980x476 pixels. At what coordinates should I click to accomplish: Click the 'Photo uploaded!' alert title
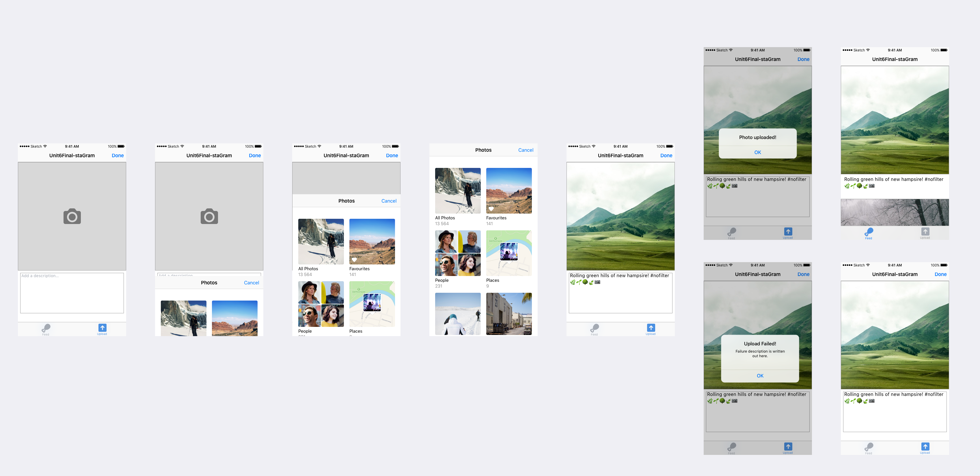(757, 138)
